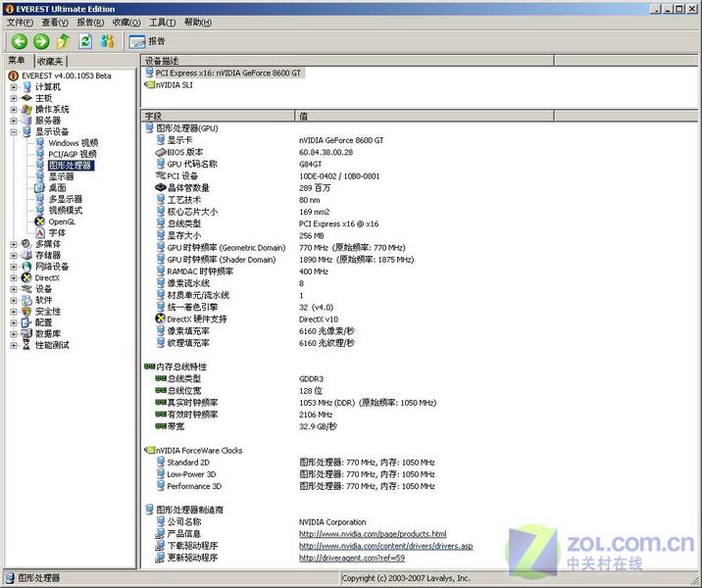Open the 帮助(H) menu
The image size is (702, 588).
click(198, 22)
